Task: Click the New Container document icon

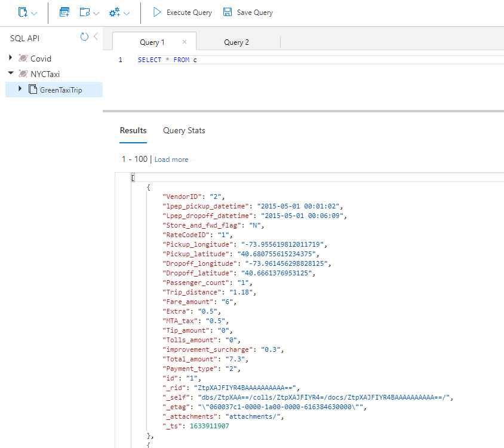Action: [23, 12]
